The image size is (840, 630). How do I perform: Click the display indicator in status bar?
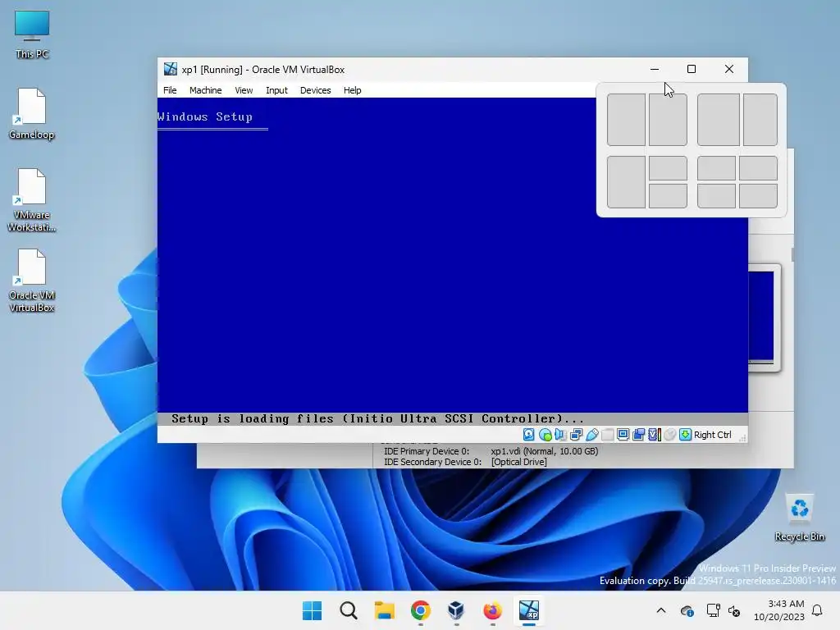point(623,435)
